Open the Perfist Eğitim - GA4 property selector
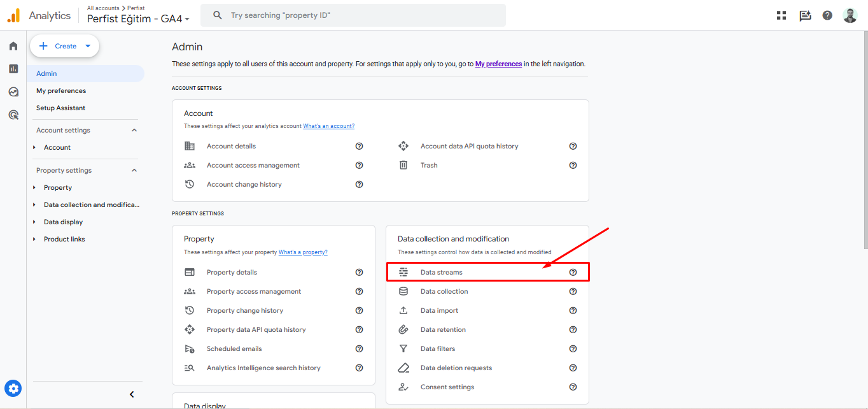Viewport: 868px width, 409px height. 138,19
